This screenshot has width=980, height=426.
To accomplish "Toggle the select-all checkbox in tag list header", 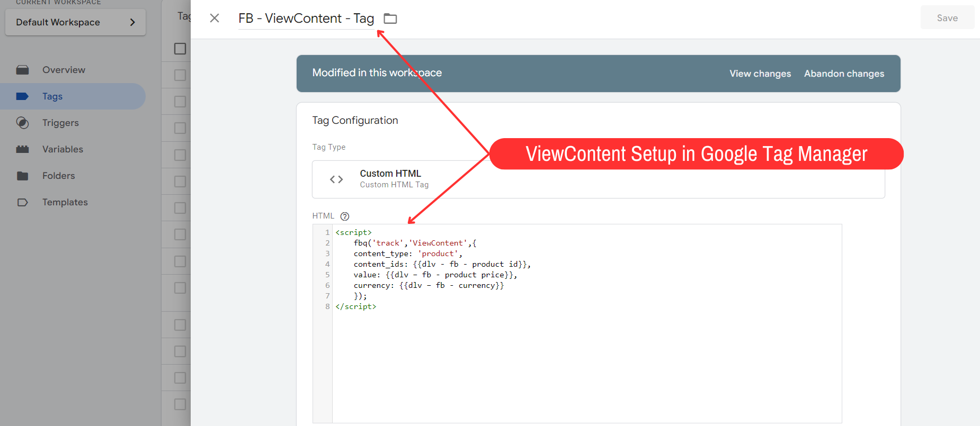I will [180, 49].
